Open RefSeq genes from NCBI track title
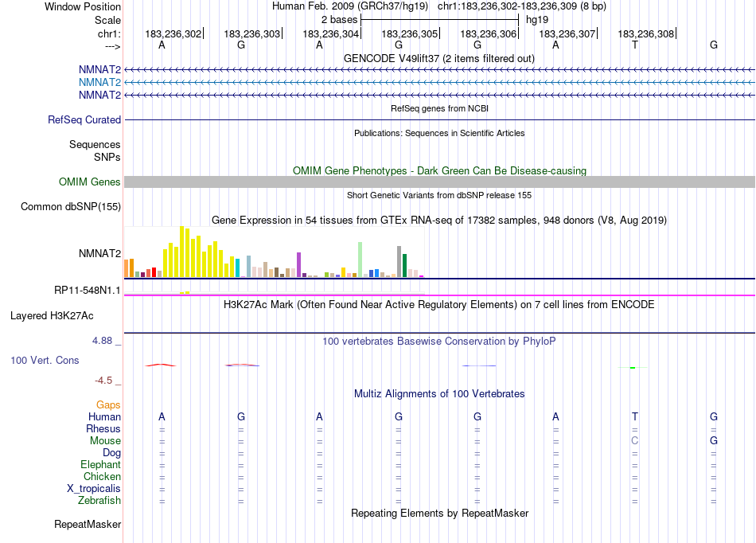Image resolution: width=756 pixels, height=543 pixels. [x=439, y=108]
